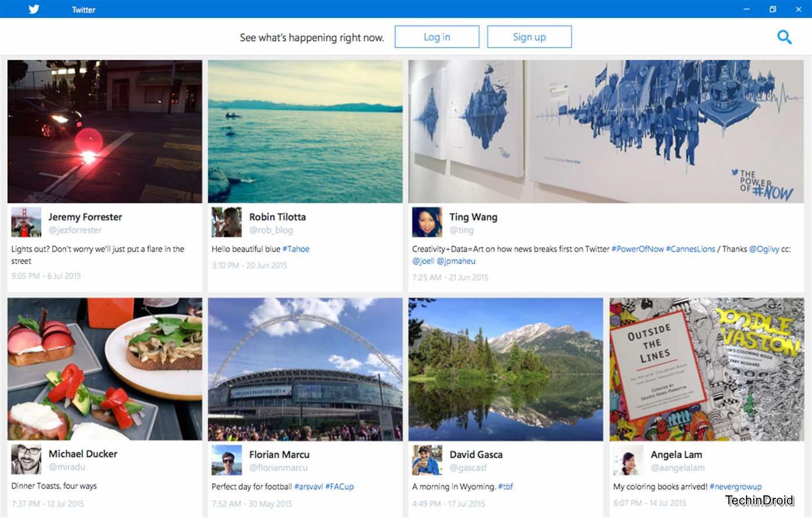The image size is (812, 518).
Task: Open the Michael Ducker name link
Action: [x=83, y=454]
